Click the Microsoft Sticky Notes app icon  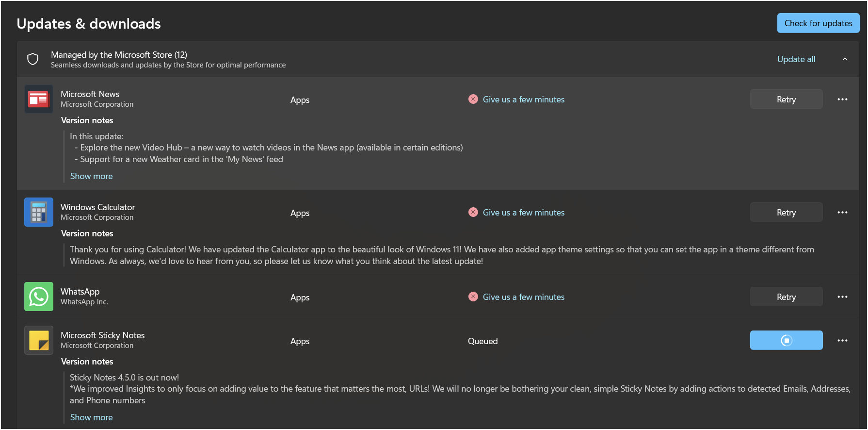coord(39,340)
